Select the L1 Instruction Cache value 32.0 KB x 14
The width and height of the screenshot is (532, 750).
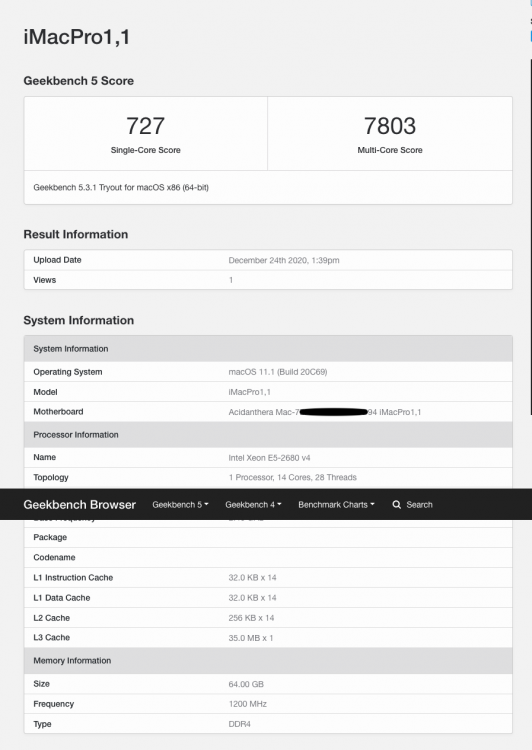[252, 577]
